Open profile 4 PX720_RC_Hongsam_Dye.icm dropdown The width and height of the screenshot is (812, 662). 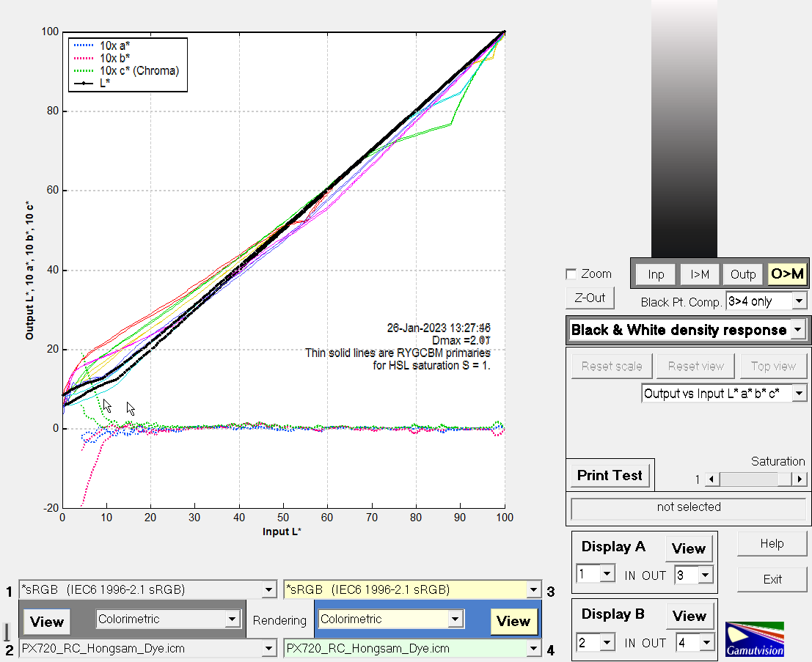(x=533, y=649)
